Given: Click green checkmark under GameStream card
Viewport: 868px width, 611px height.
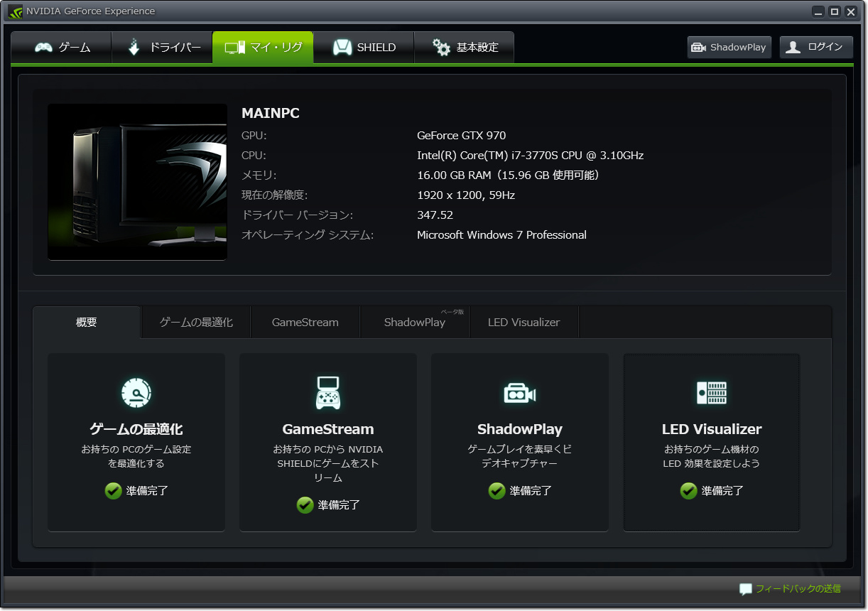Looking at the screenshot, I should 305,505.
